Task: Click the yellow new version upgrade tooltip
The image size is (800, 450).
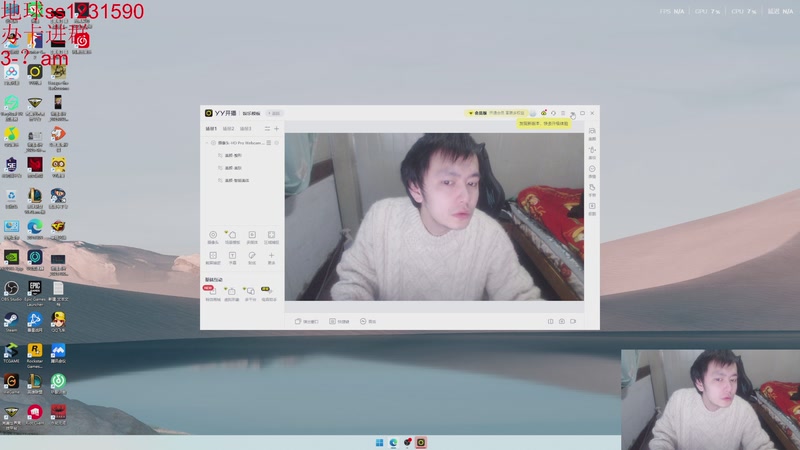Action: [x=543, y=123]
